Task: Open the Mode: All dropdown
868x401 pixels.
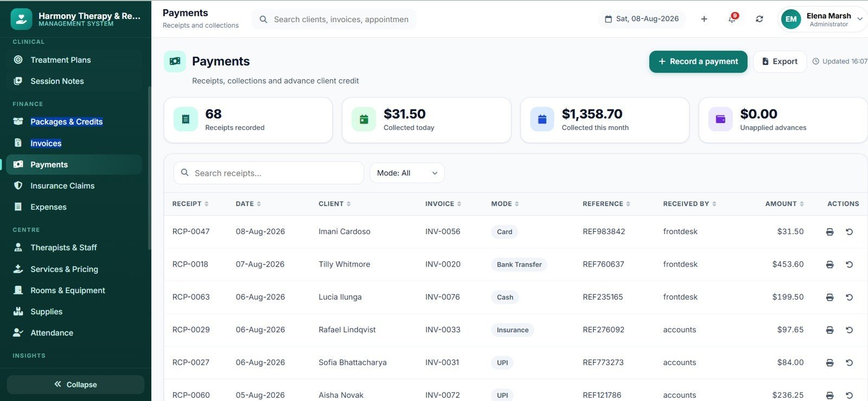Action: coord(407,173)
